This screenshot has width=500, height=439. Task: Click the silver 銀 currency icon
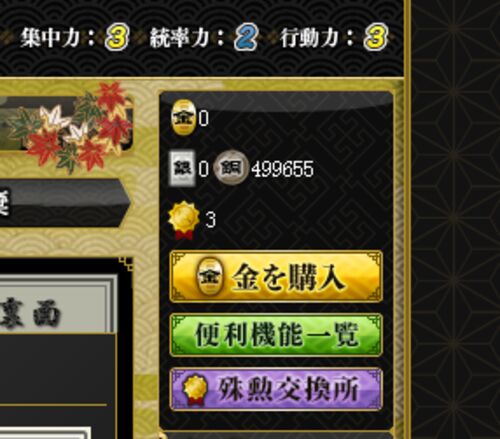click(182, 168)
